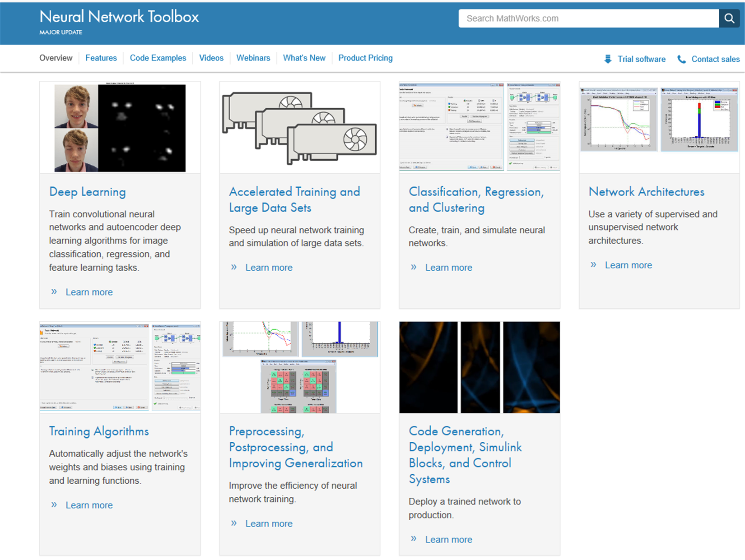Viewport: 745px width, 560px height.
Task: Open the Product Pricing tab
Action: point(366,58)
